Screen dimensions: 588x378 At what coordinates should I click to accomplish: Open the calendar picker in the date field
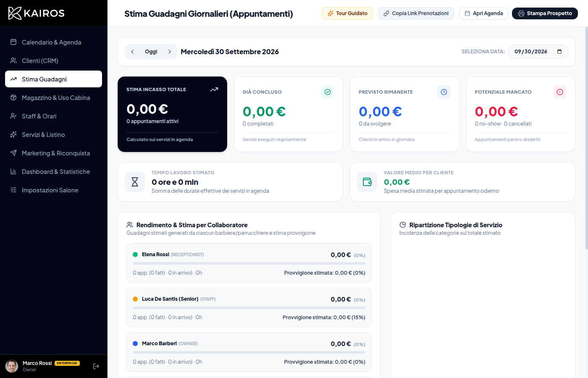[559, 52]
